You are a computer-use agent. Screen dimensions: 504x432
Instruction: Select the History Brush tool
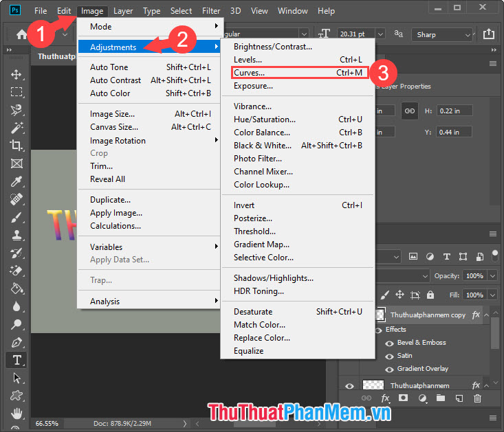(x=16, y=253)
